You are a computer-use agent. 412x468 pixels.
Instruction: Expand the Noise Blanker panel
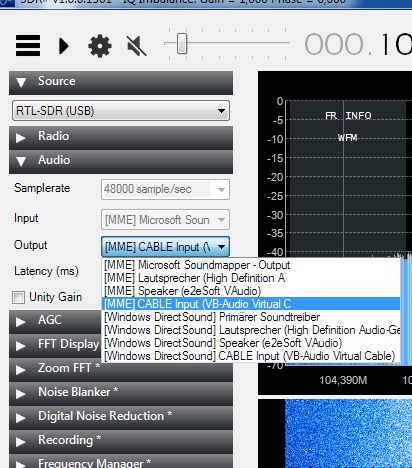[x=121, y=393]
